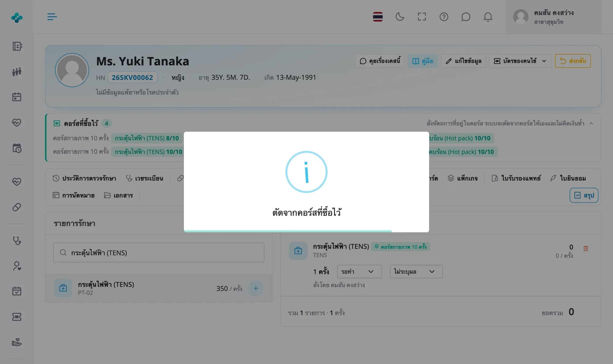This screenshot has height=364, width=613.
Task: Delete the TENS order trash icon
Action: point(586,248)
